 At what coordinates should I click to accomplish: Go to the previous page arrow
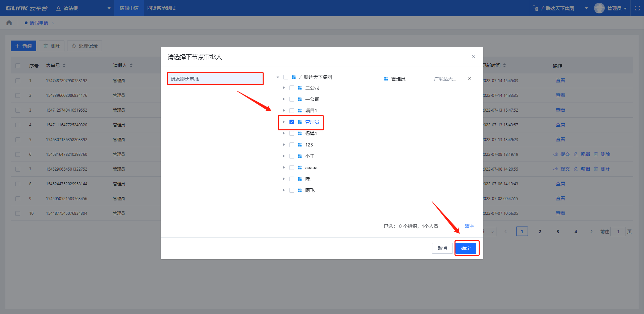coord(505,231)
